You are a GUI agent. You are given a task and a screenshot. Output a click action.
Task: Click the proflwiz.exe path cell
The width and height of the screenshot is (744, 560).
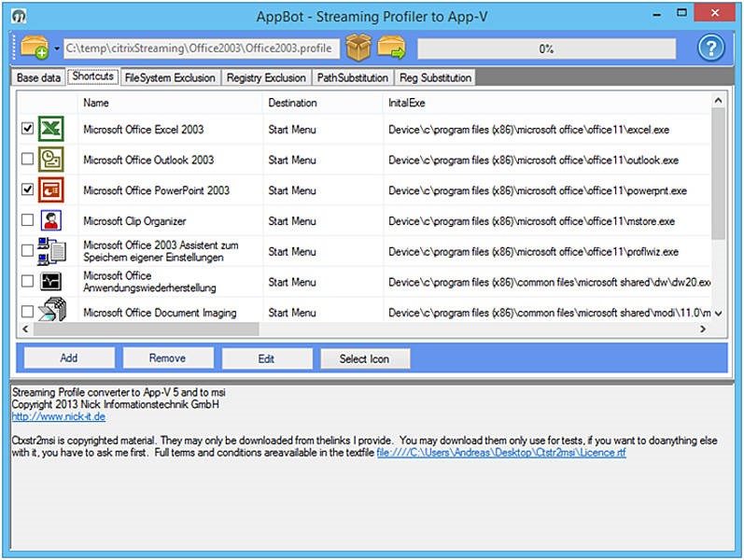point(533,251)
